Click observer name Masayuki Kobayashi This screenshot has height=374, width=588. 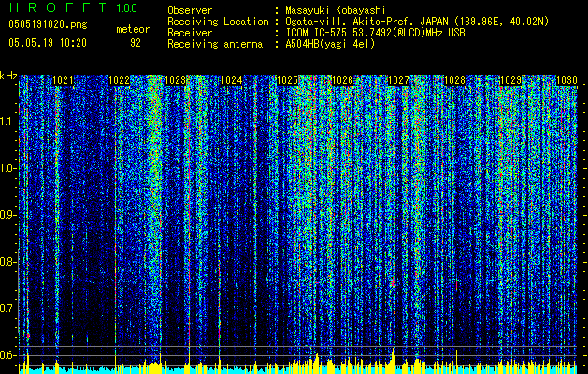pos(336,10)
